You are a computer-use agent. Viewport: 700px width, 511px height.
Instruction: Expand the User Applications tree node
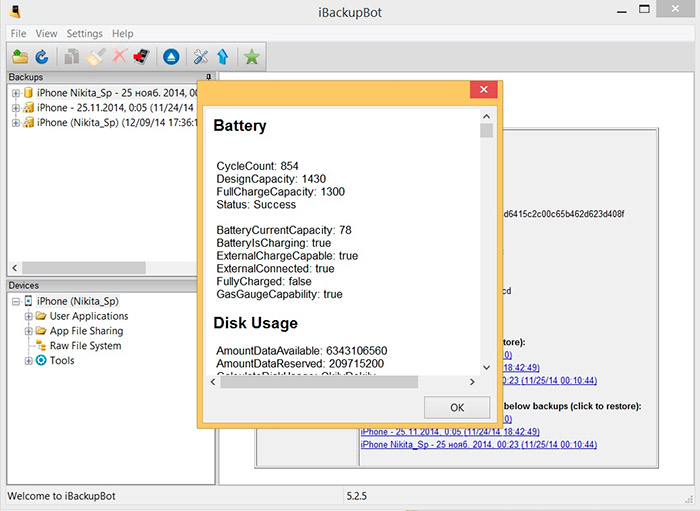point(29,316)
